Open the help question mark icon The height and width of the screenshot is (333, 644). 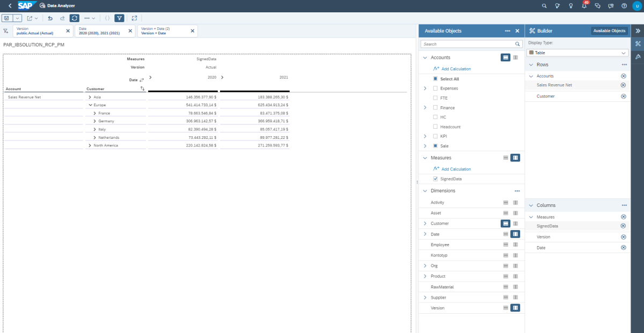(x=624, y=6)
